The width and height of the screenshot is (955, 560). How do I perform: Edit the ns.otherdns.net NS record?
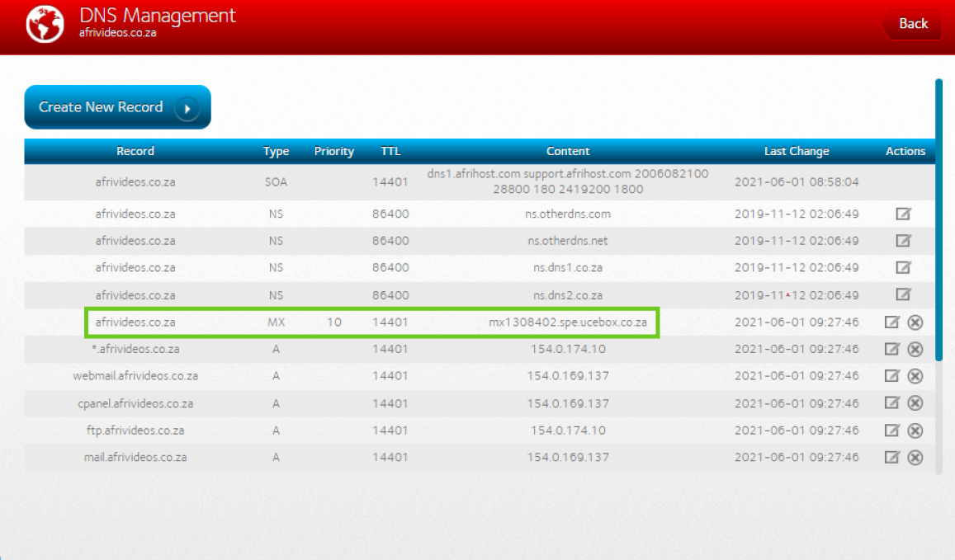[x=904, y=241]
